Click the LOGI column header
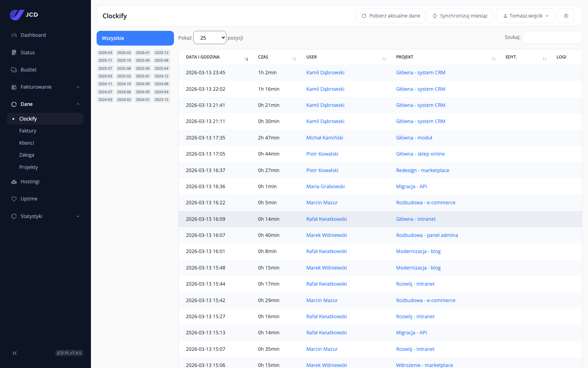588x368 pixels. 561,57
